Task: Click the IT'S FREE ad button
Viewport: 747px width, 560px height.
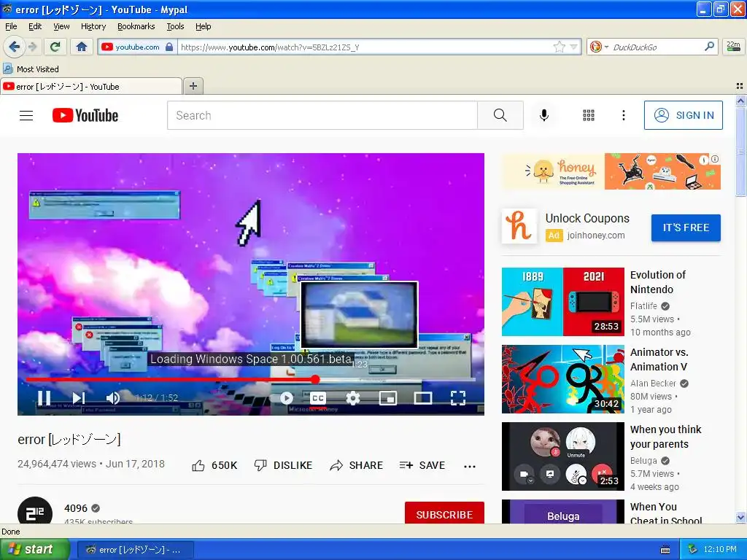Action: click(x=686, y=227)
